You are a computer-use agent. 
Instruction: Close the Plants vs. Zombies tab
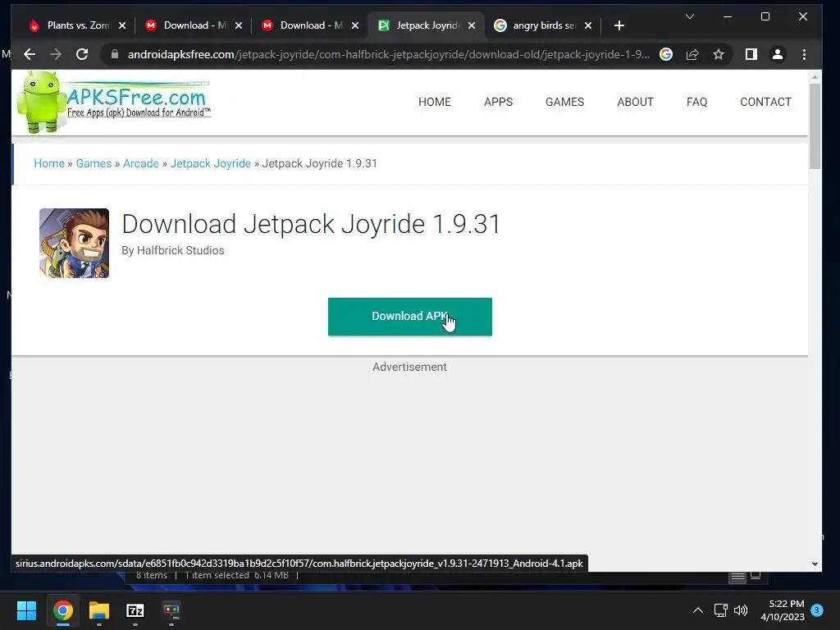[122, 25]
